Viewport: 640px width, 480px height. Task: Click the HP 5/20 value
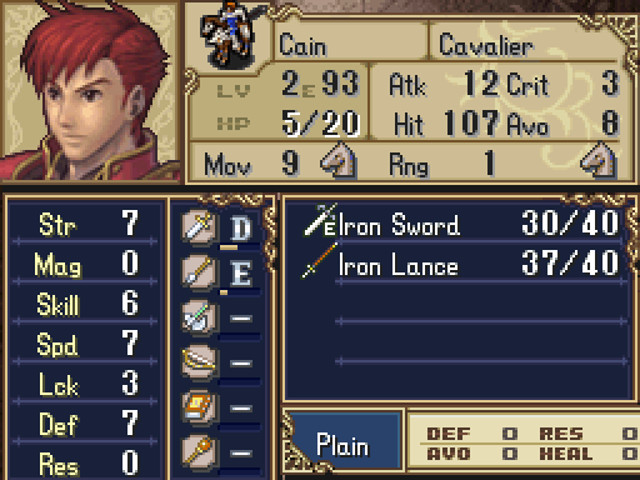click(321, 123)
